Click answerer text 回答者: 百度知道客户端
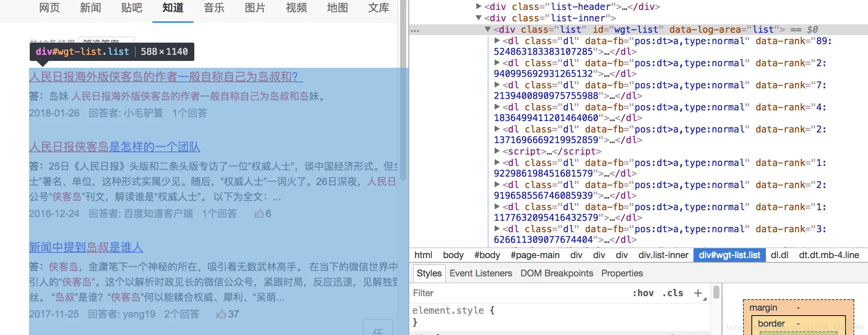Screen dimensions: 868x335 (x=141, y=214)
